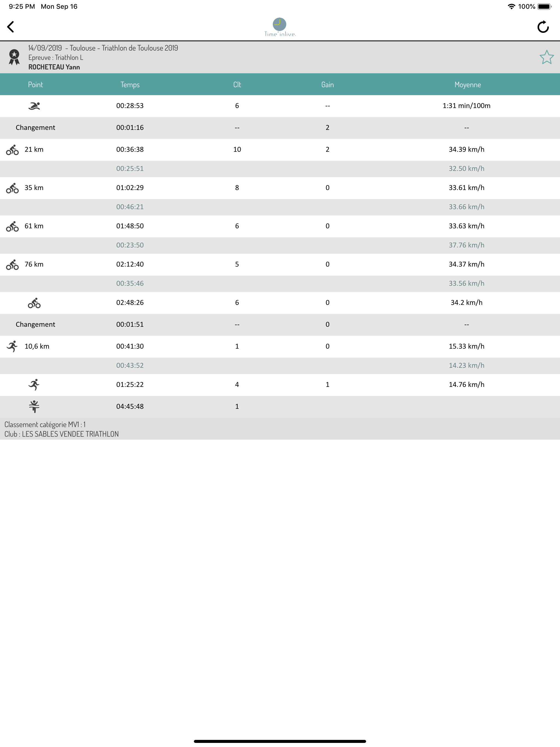This screenshot has width=560, height=747.
Task: Tap the Time'inlive logo
Action: [x=280, y=27]
